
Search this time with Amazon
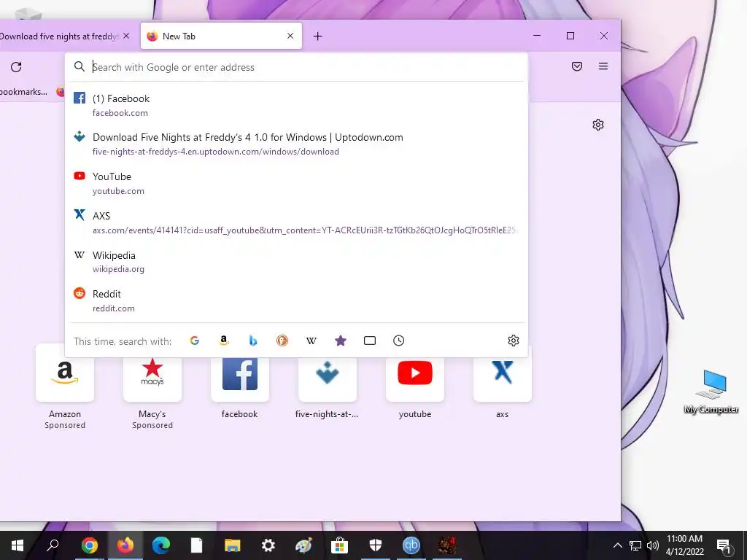click(x=223, y=341)
